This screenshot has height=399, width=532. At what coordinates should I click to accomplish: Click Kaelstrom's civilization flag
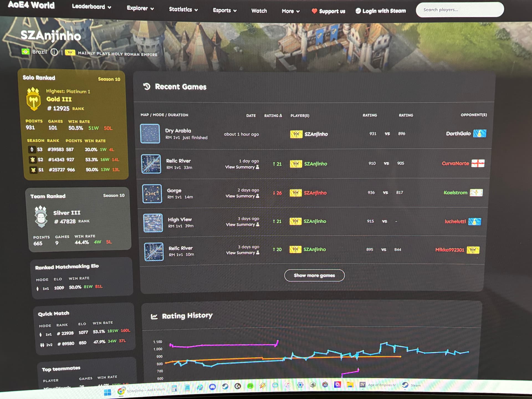[476, 193]
